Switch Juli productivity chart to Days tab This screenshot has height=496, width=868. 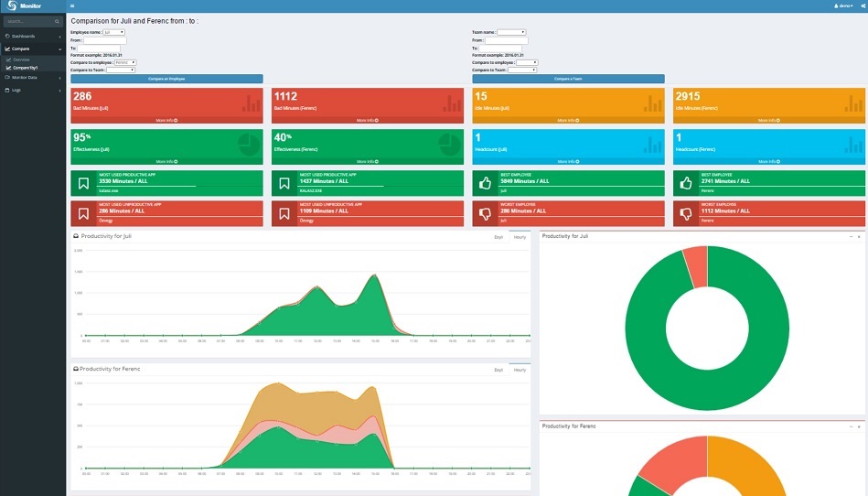pyautogui.click(x=498, y=237)
